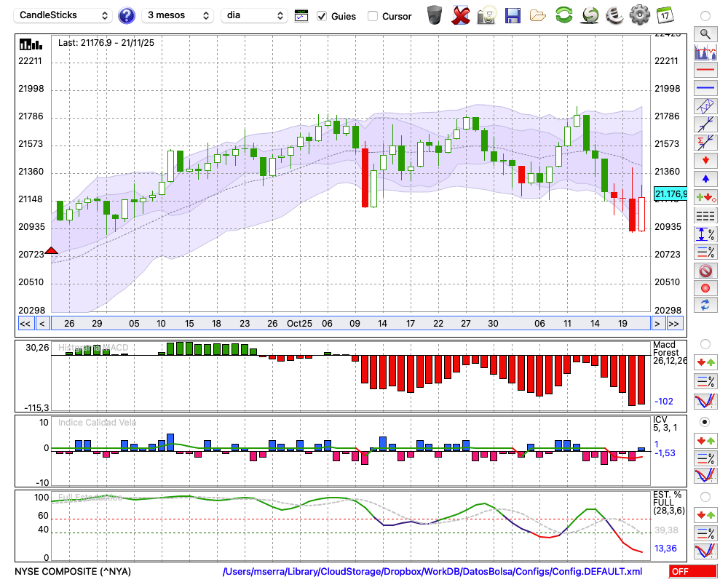
Task: Click the open folder icon
Action: (538, 16)
